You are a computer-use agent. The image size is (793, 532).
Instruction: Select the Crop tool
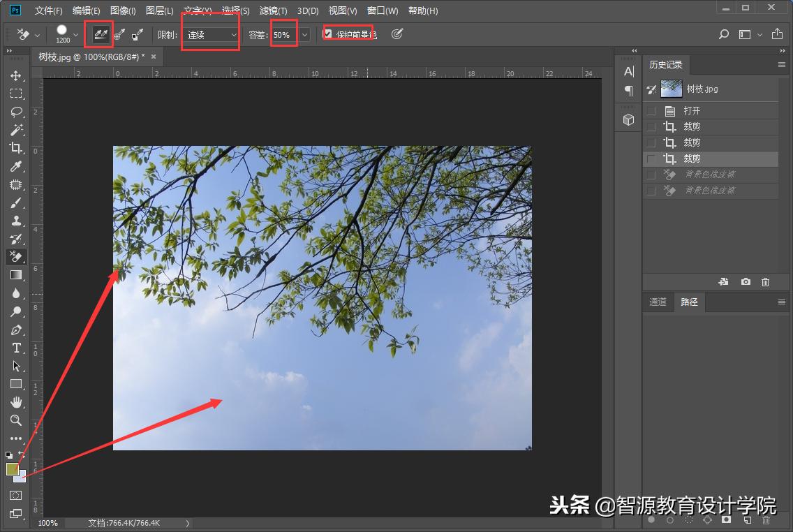[16, 148]
